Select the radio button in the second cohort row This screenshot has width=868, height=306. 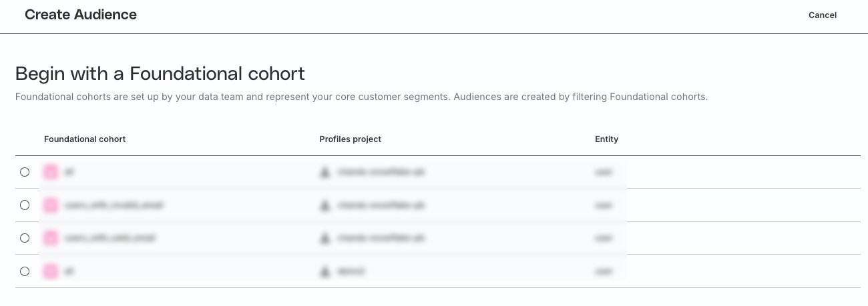click(x=25, y=205)
